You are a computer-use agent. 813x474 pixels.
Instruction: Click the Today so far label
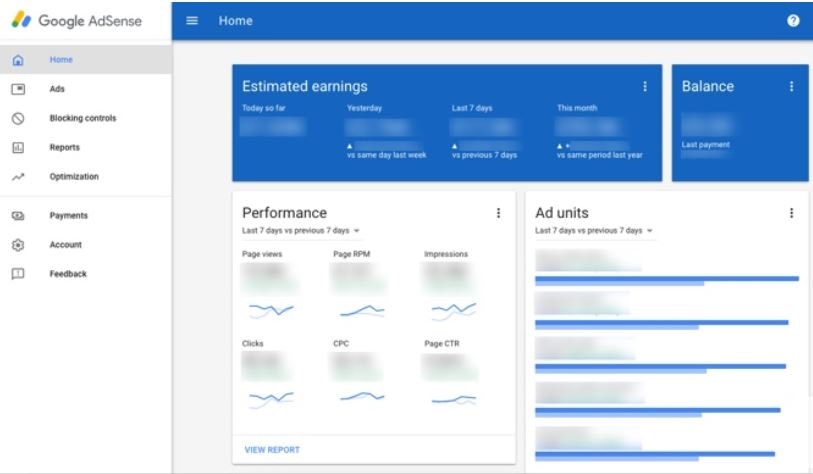(x=263, y=108)
